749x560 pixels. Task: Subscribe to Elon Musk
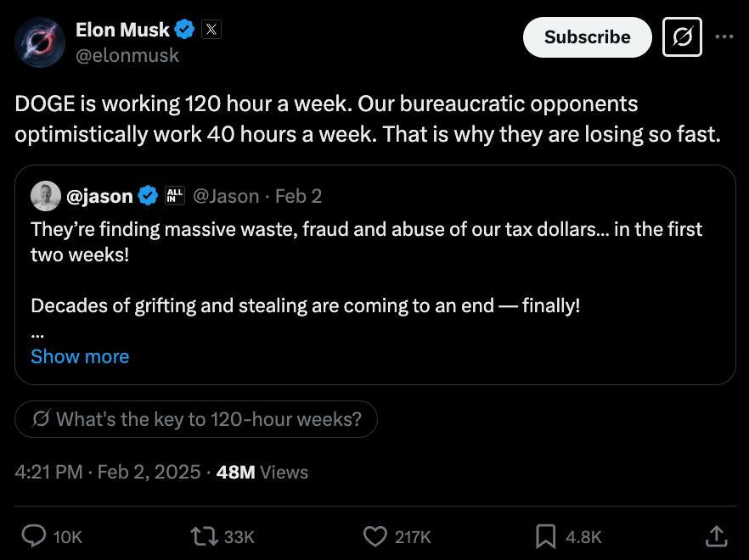pyautogui.click(x=587, y=37)
